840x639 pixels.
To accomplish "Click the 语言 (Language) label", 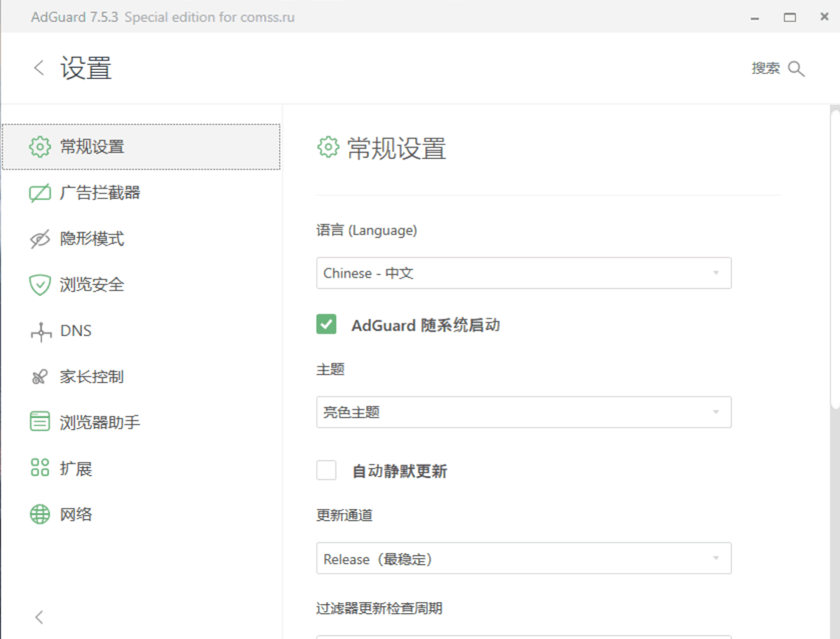I will [367, 230].
